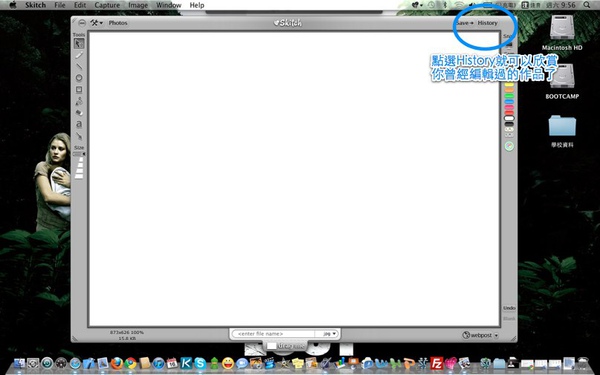
Task: Pick the white color swatch
Action: (x=509, y=119)
